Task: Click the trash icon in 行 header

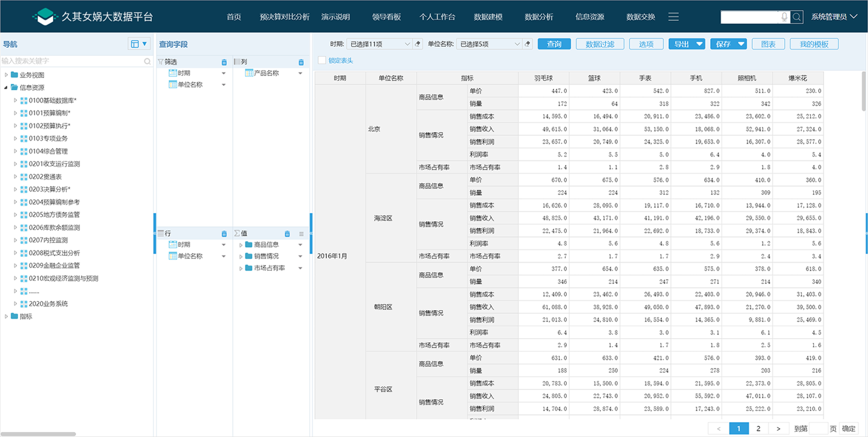Action: click(224, 234)
